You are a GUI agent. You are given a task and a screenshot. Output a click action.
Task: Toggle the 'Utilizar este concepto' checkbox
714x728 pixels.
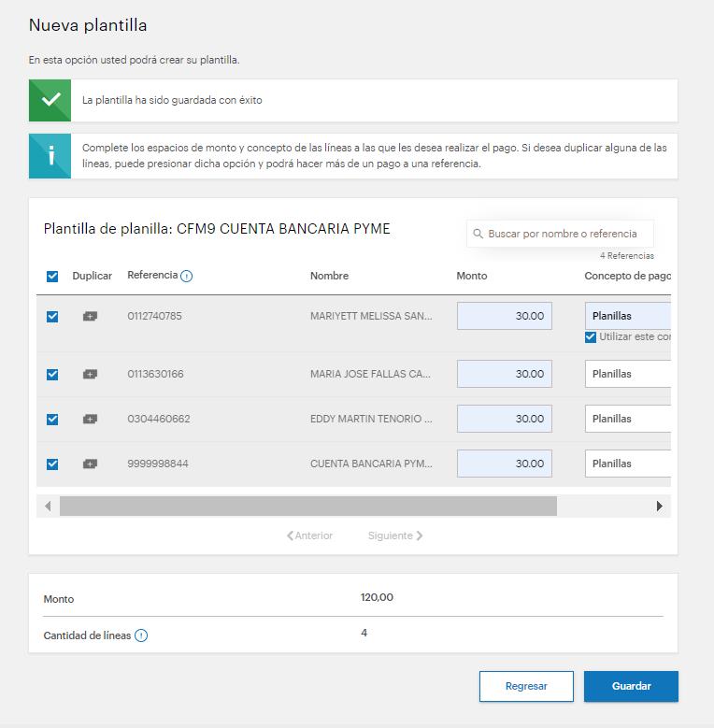591,337
